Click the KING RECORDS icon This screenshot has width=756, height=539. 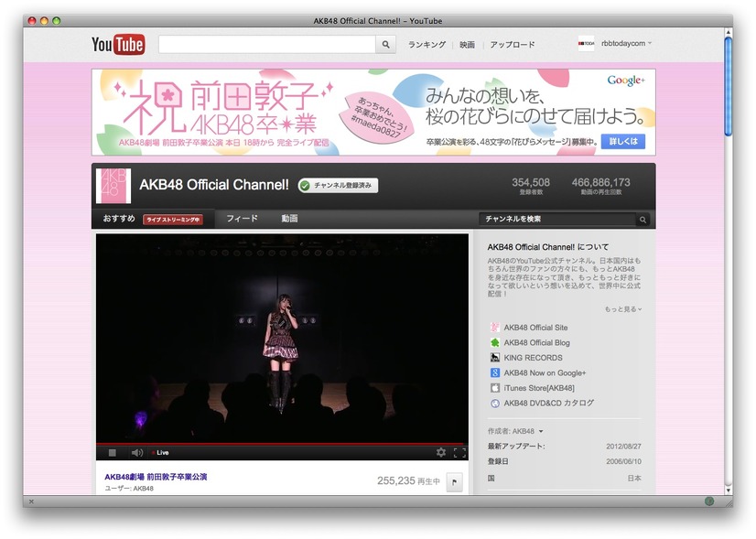[x=494, y=358]
